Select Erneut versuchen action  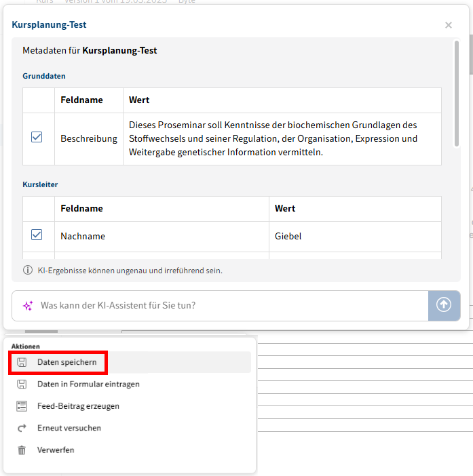pyautogui.click(x=130, y=428)
